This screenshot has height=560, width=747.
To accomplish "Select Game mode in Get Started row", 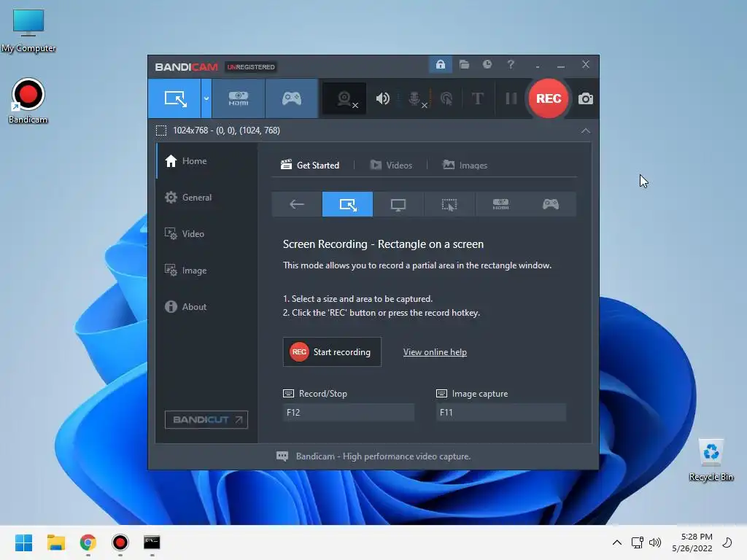I will (551, 204).
